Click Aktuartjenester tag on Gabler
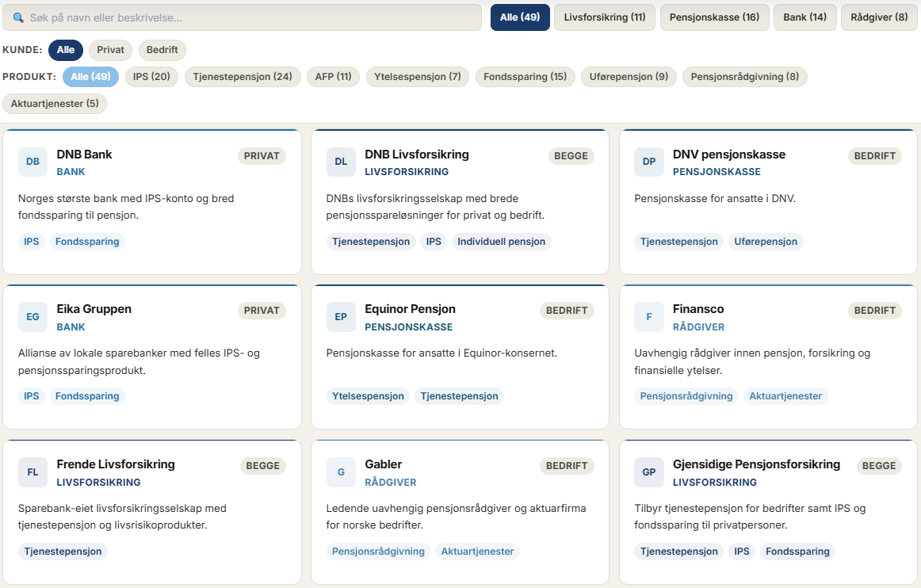The width and height of the screenshot is (921, 588). click(x=477, y=552)
